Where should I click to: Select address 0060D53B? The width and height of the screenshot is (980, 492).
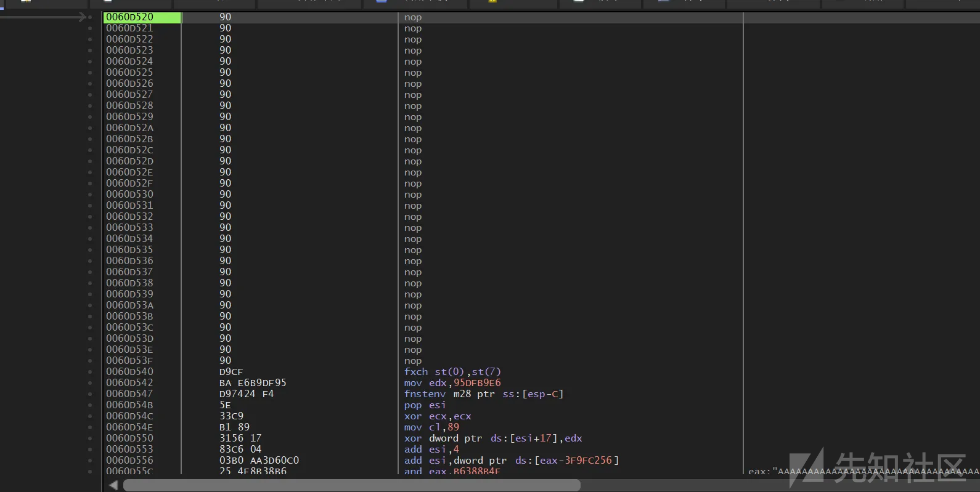pyautogui.click(x=129, y=317)
